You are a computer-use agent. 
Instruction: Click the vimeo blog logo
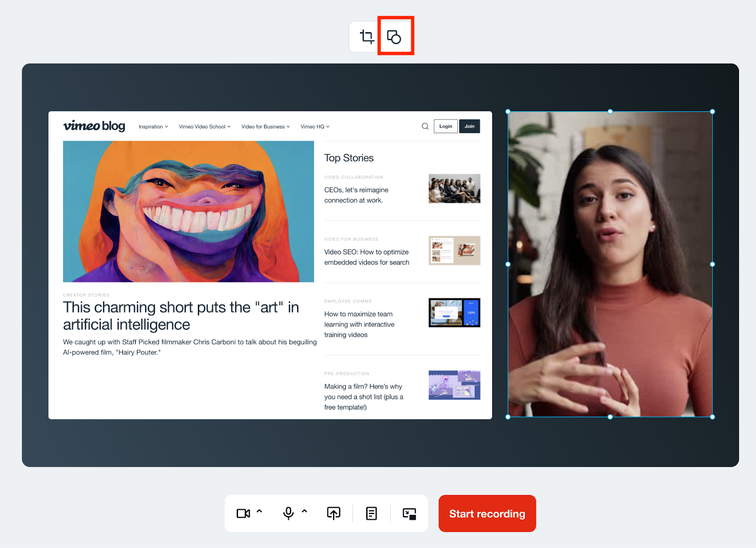coord(94,126)
